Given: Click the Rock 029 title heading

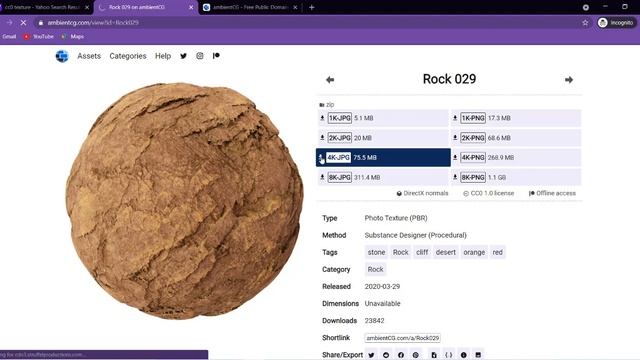Looking at the screenshot, I should coord(449,79).
